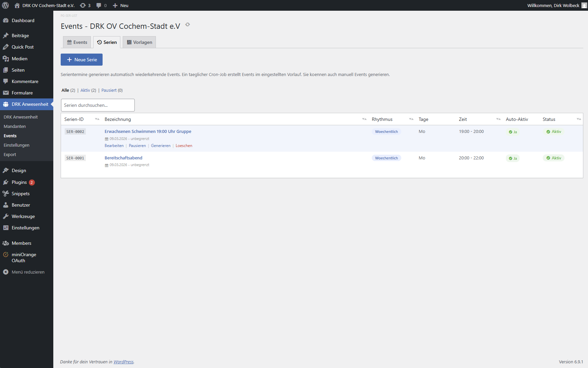The image size is (588, 368).
Task: Sort the table by the Zeit column arrows
Action: (x=498, y=119)
